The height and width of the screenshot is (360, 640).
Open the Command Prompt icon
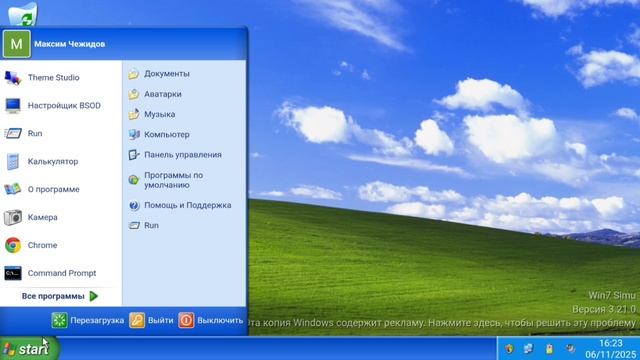tap(13, 273)
